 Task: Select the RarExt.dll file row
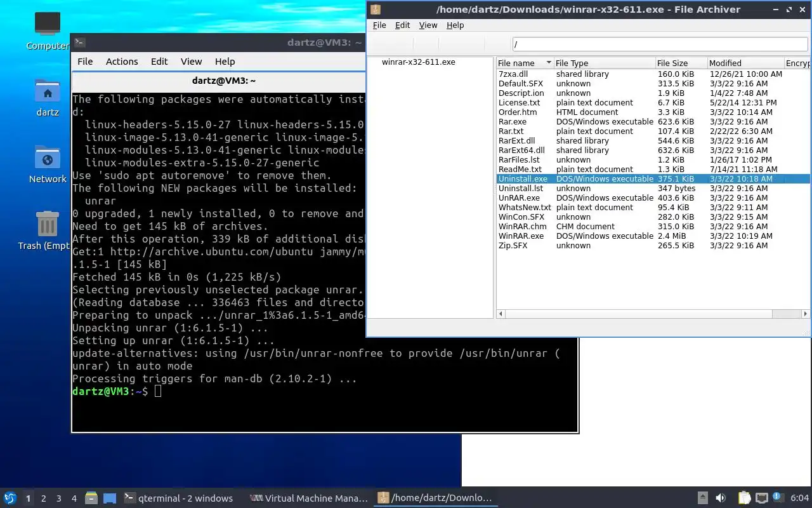point(653,141)
